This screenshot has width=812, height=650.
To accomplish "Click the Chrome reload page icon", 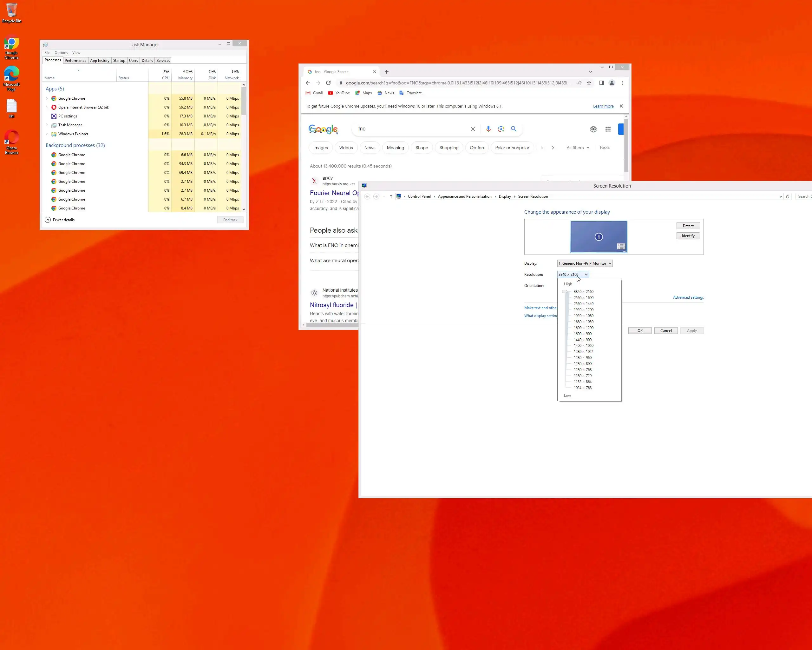I will pos(328,83).
